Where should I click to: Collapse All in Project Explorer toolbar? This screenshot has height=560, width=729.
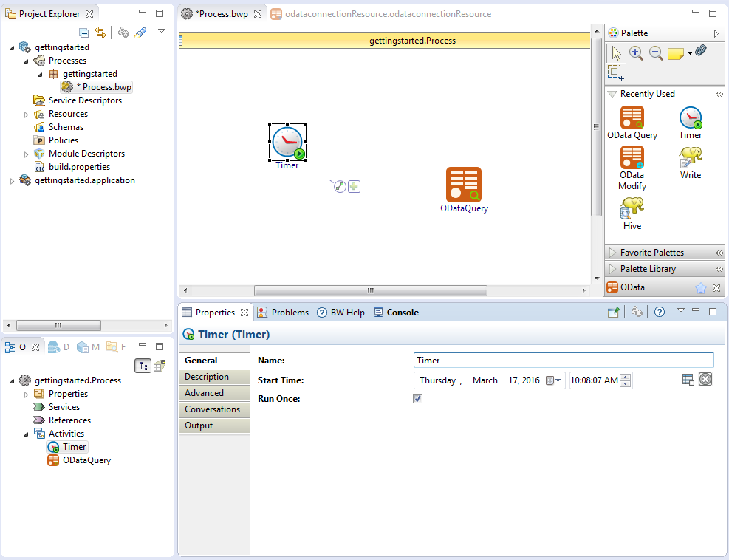[83, 33]
